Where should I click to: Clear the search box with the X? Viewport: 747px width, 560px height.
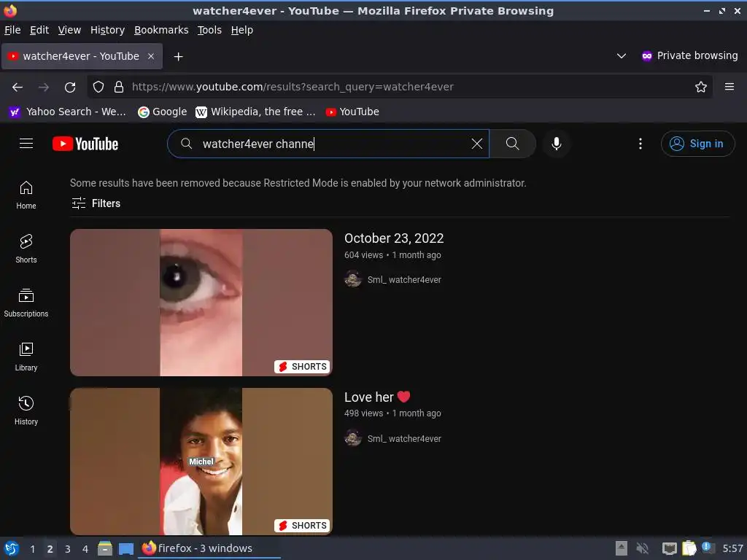(476, 144)
